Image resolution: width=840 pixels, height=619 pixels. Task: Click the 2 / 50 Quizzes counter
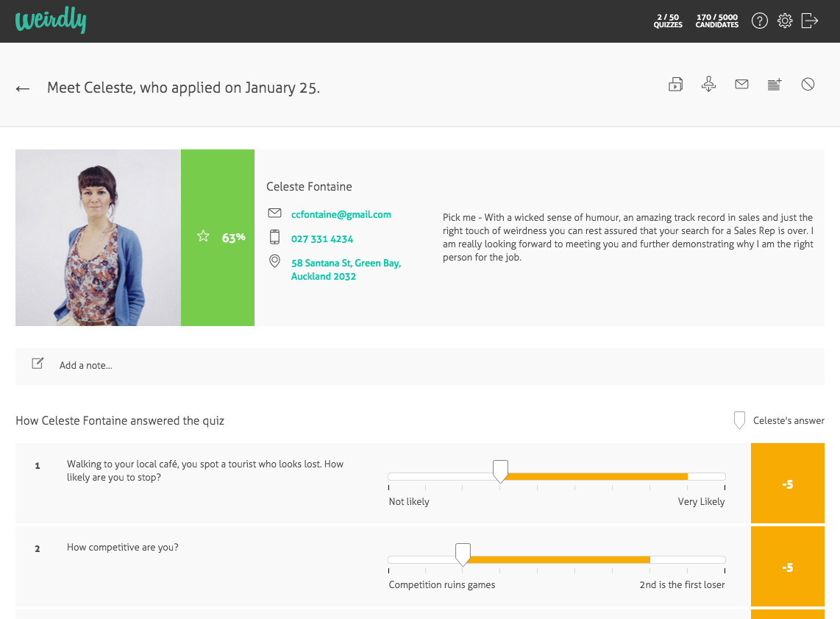click(668, 21)
